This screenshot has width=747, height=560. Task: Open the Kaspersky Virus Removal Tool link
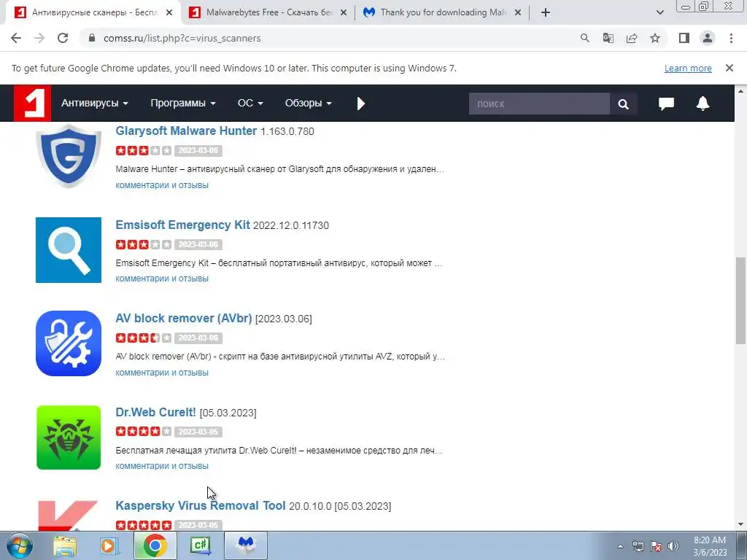[x=201, y=505]
